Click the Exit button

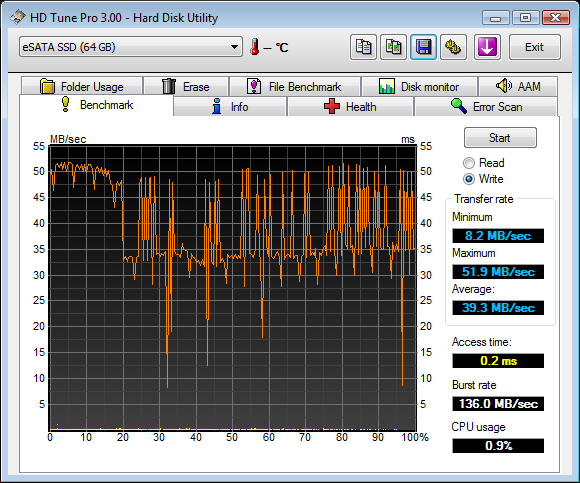tap(535, 47)
